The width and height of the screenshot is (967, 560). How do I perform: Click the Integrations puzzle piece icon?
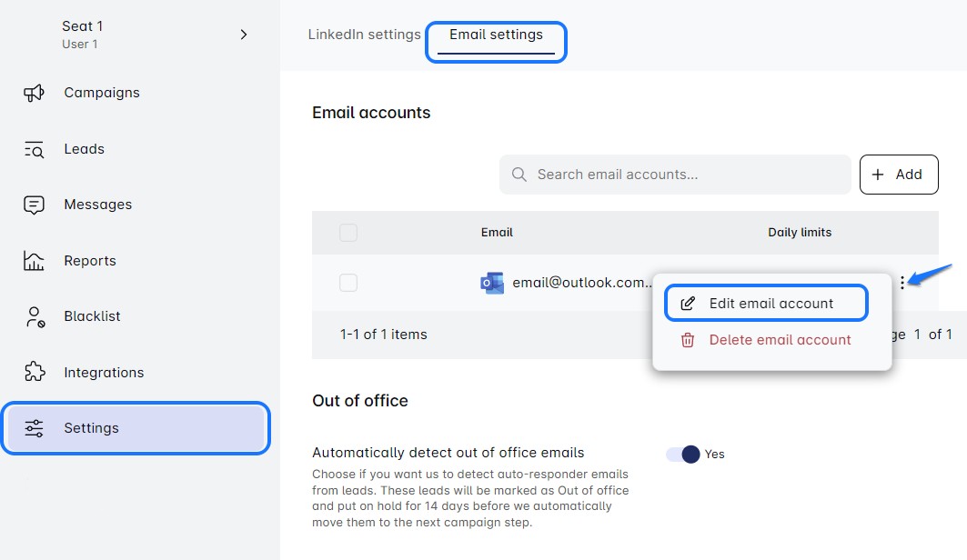(x=34, y=373)
